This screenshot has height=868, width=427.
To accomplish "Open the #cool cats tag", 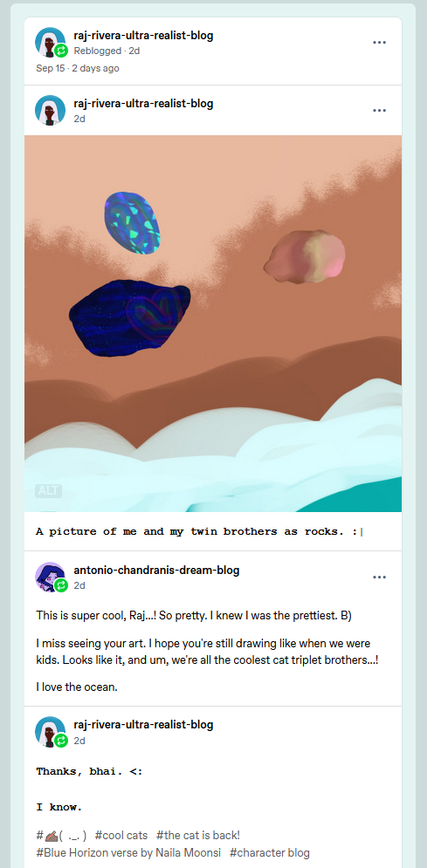I will 121,836.
